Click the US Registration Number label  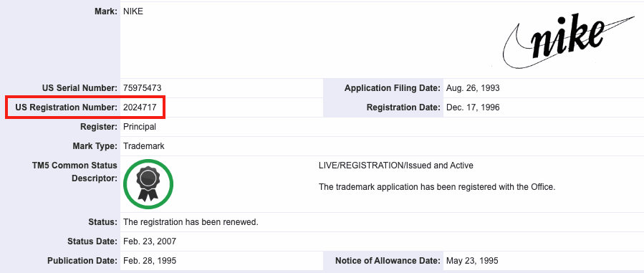pos(66,107)
